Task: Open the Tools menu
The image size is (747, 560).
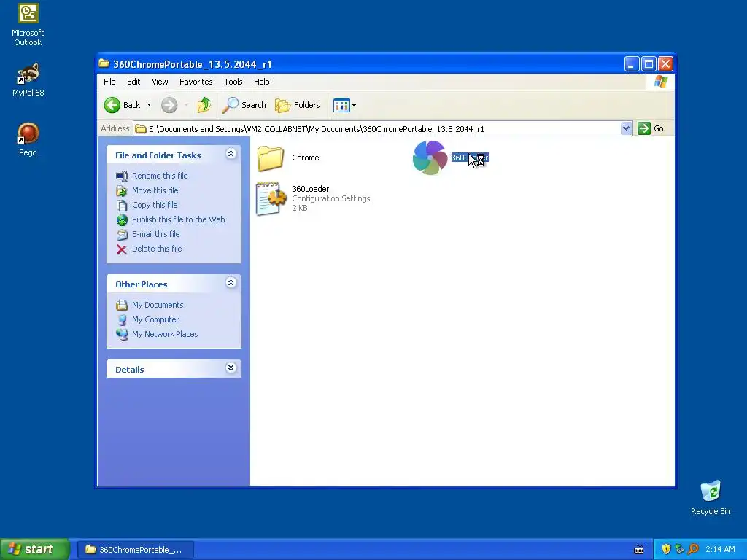Action: pyautogui.click(x=233, y=82)
